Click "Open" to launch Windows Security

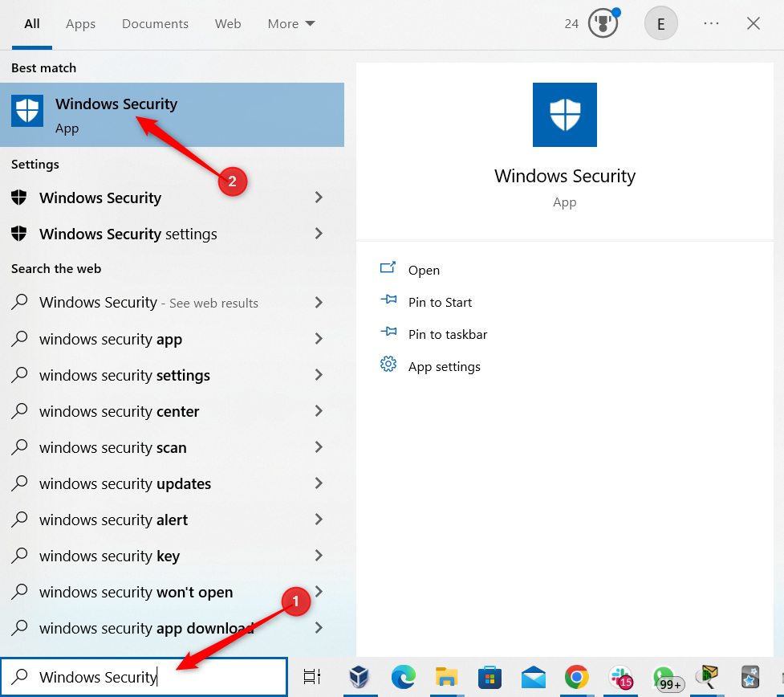tap(424, 270)
